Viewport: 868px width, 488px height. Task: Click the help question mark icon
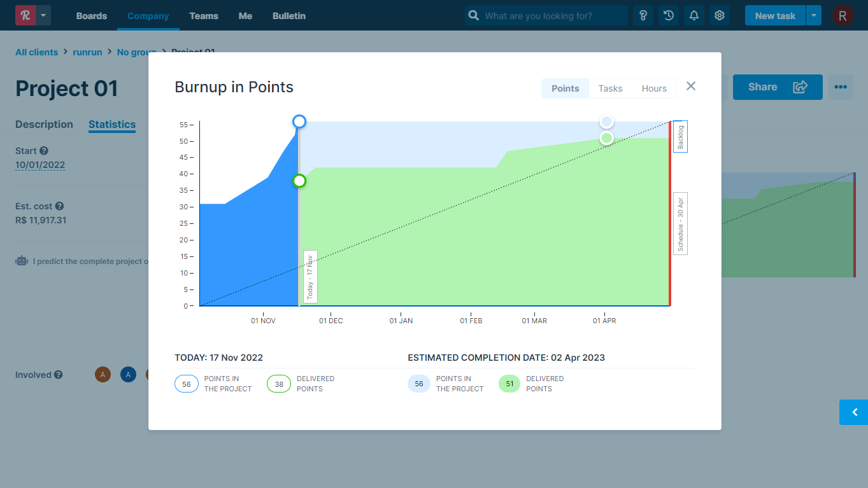click(x=643, y=16)
